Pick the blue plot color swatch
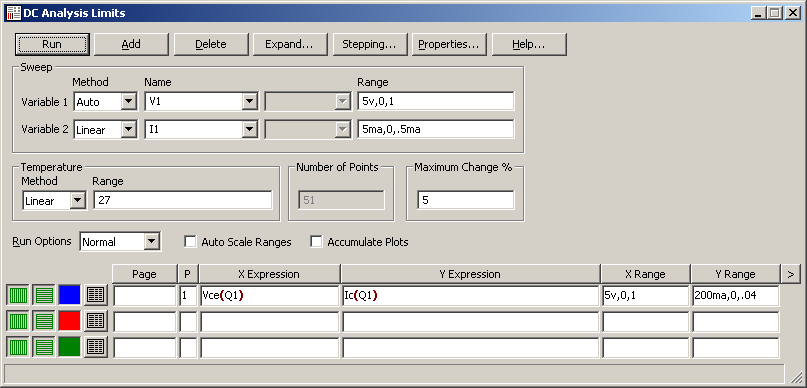 pos(70,295)
